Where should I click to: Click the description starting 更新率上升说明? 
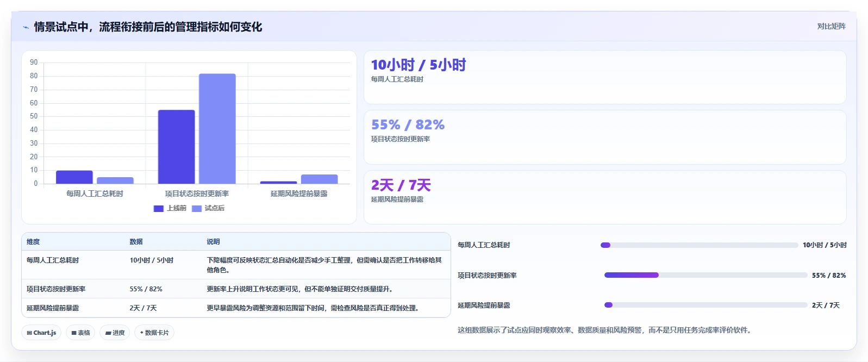tap(300, 289)
